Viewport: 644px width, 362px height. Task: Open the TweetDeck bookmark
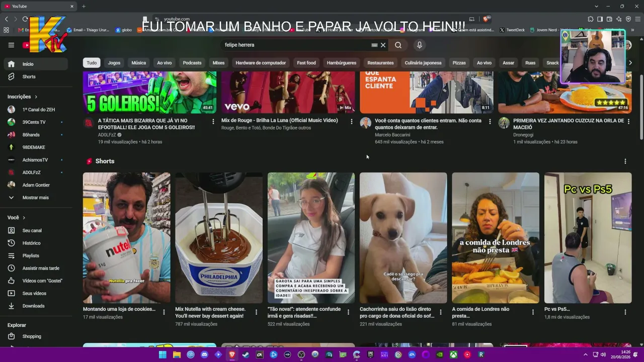pyautogui.click(x=512, y=30)
